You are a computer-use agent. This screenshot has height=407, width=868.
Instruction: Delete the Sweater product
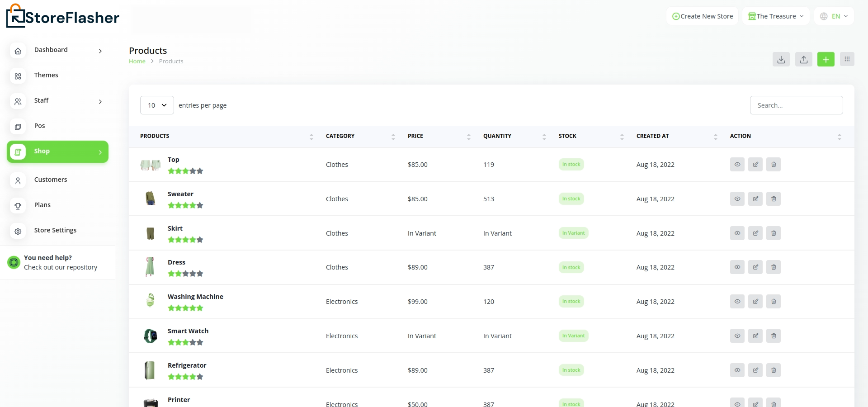[773, 199]
